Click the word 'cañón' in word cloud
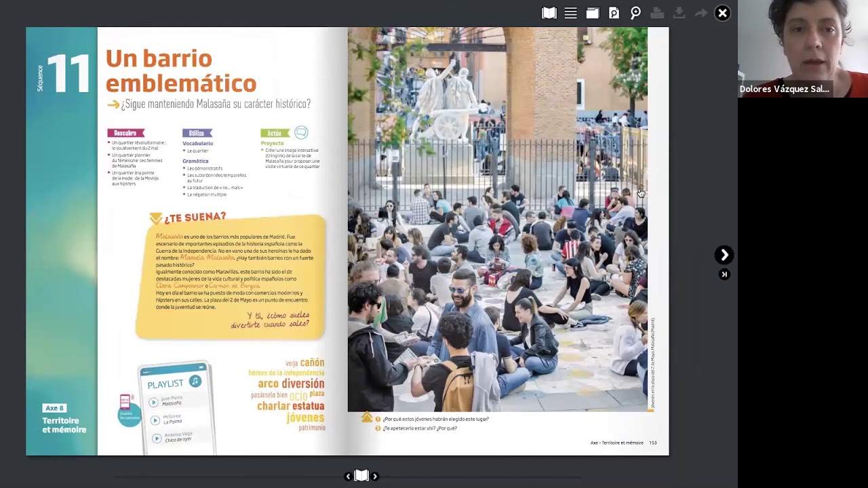 click(x=312, y=363)
